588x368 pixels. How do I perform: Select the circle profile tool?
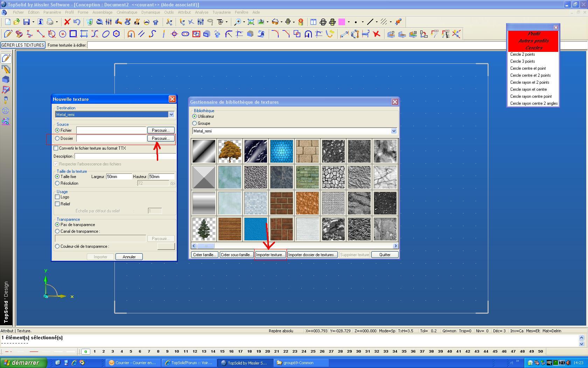pyautogui.click(x=63, y=34)
